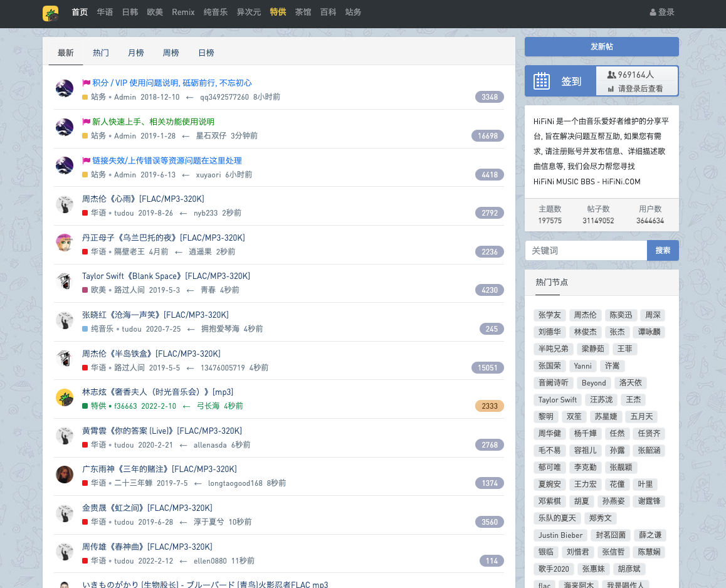Click the 关键词 search input field
The image size is (726, 588).
tap(586, 251)
